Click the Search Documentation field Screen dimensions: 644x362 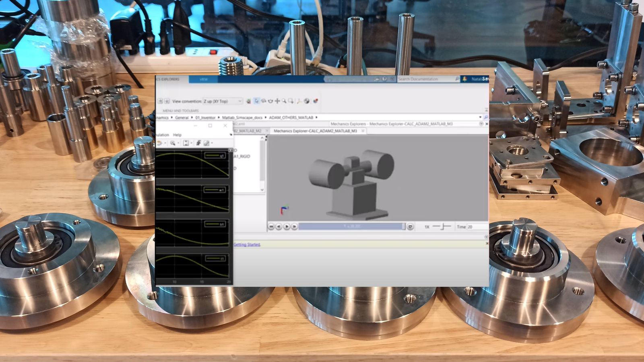(x=427, y=79)
